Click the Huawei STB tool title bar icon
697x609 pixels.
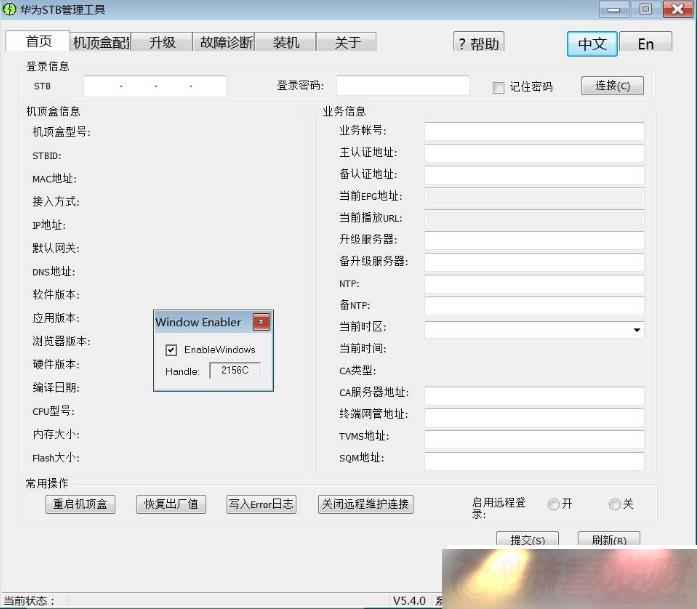[9, 9]
